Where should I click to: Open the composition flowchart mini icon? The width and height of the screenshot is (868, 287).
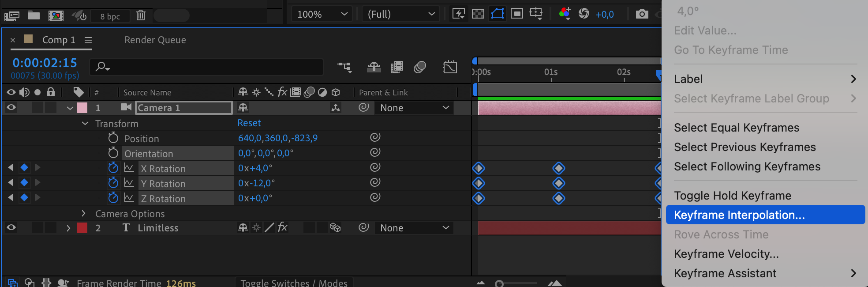(344, 67)
